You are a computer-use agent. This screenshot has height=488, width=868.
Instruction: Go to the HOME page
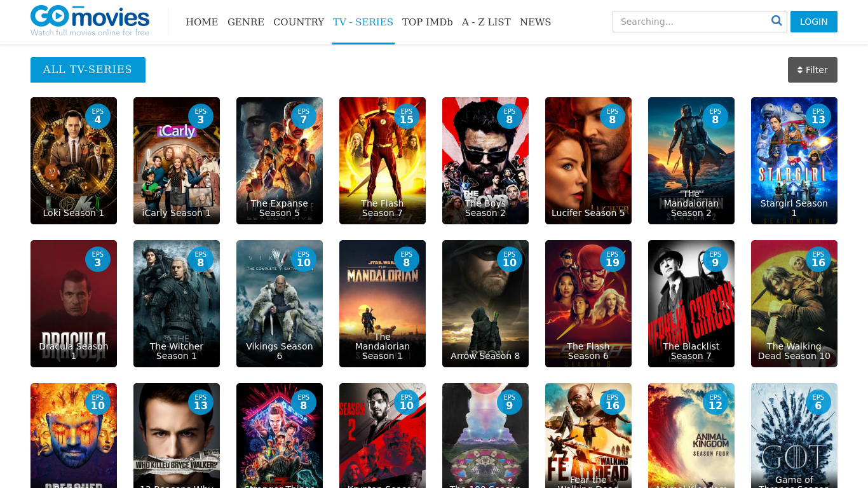[x=201, y=22]
